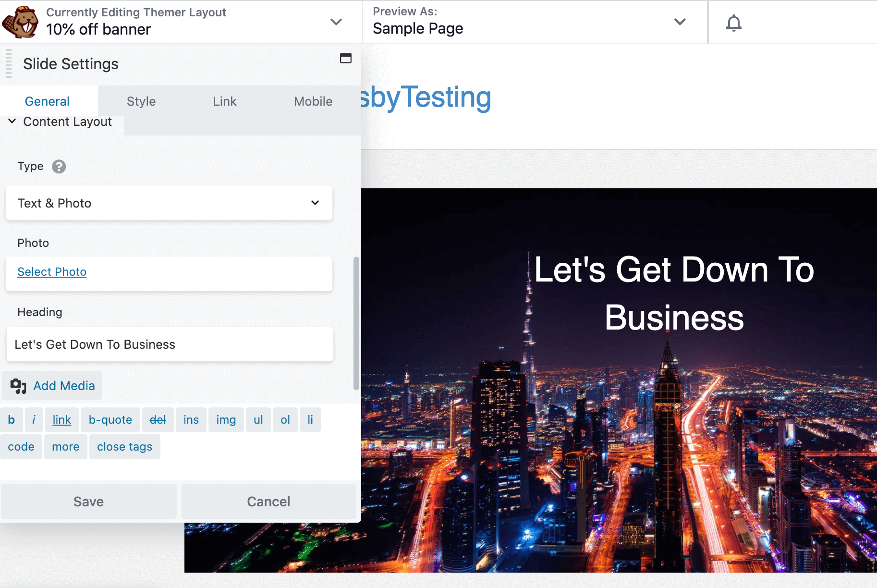Toggle italic formatting in the heading editor
The width and height of the screenshot is (877, 588).
point(34,419)
